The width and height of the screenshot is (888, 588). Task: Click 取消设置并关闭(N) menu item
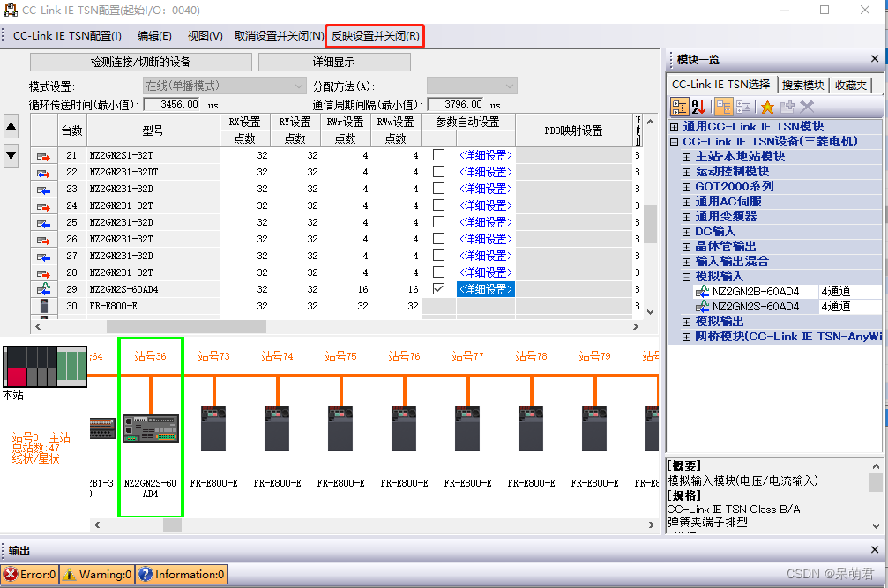coord(279,35)
